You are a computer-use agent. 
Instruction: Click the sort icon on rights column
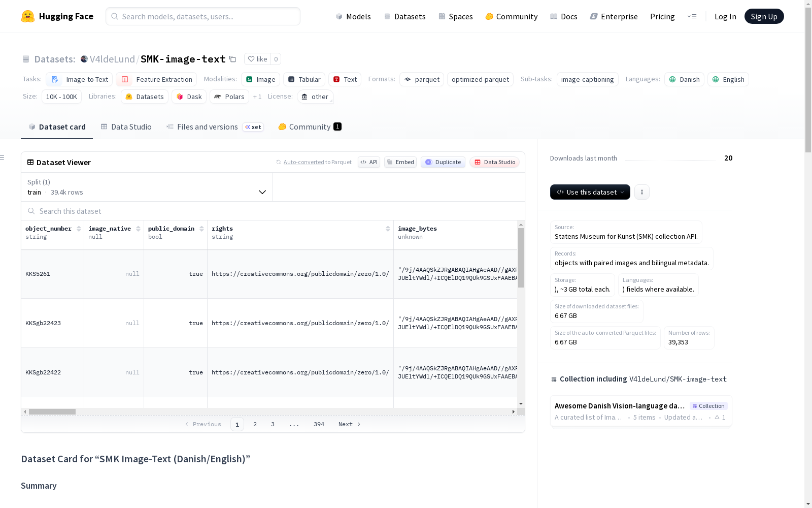(388, 229)
